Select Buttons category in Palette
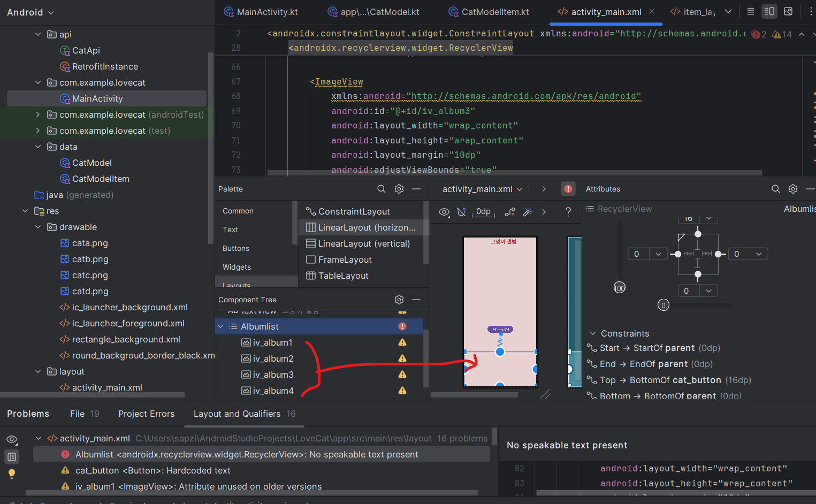Image resolution: width=816 pixels, height=504 pixels. (236, 248)
